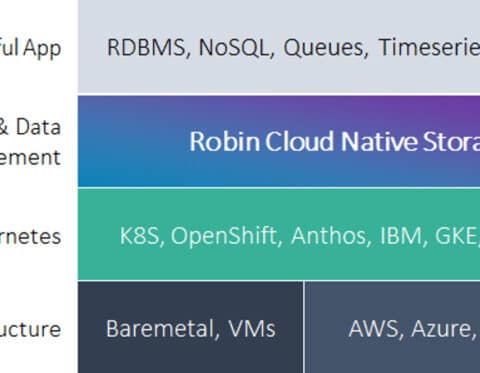Click the 'RDBMS, NoSQL, Queues, Timeseries' text
The width and height of the screenshot is (480, 373).
293,48
